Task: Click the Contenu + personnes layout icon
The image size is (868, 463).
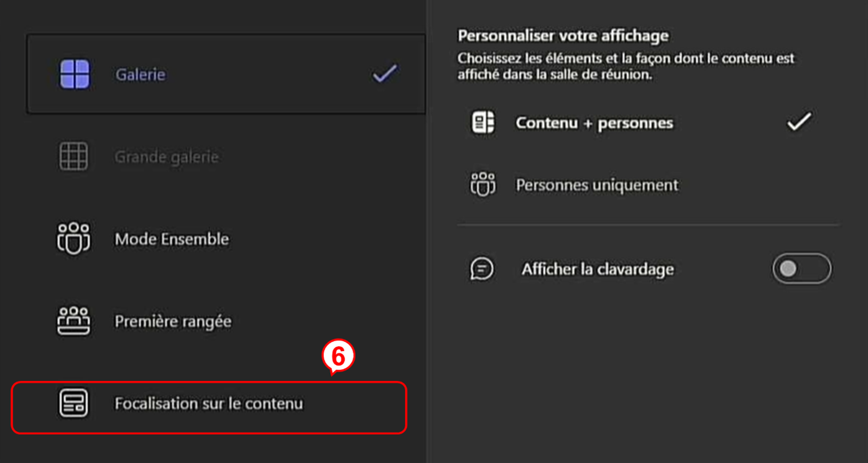Action: click(x=483, y=122)
